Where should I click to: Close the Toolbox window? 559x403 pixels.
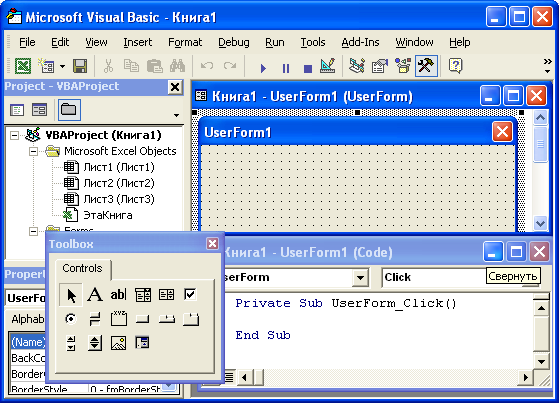pos(212,244)
